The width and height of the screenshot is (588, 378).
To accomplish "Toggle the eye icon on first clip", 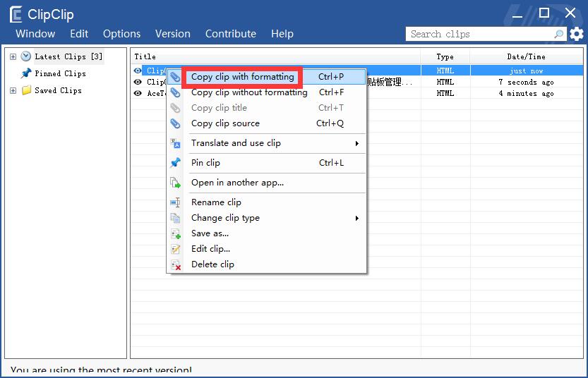I will (x=138, y=71).
